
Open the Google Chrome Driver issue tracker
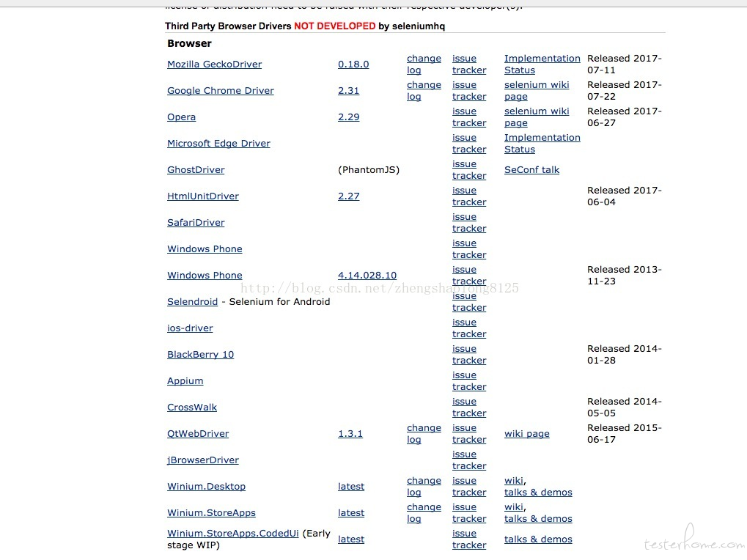pyautogui.click(x=469, y=90)
